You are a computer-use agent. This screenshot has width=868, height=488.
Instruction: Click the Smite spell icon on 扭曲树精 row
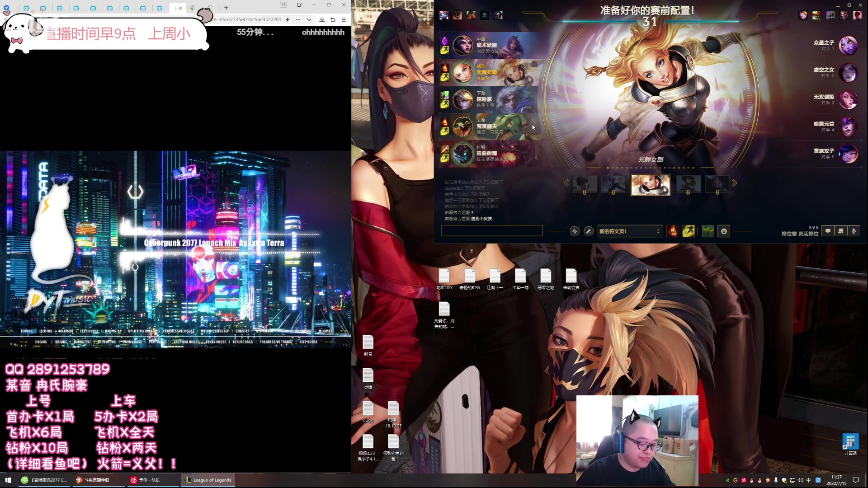coord(445,149)
